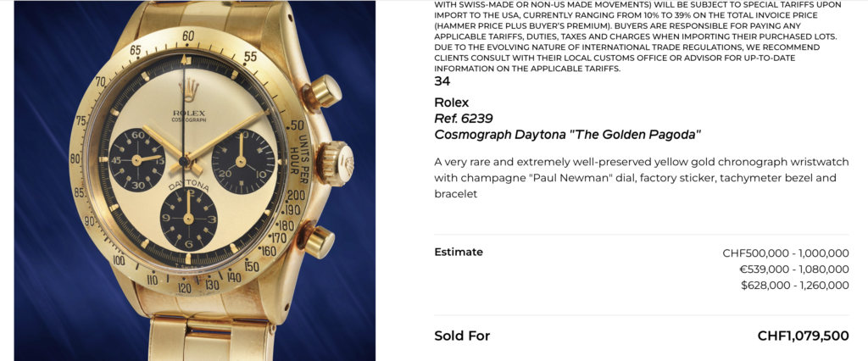Click the CHF500,000 - 1,000,000 estimate
Image resolution: width=868 pixels, height=361 pixels.
785,253
